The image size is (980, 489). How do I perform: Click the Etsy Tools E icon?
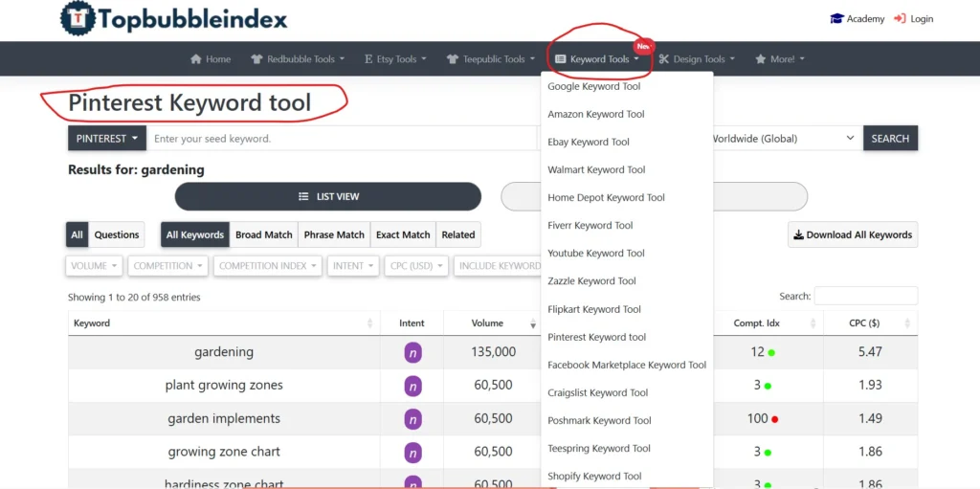tap(368, 58)
